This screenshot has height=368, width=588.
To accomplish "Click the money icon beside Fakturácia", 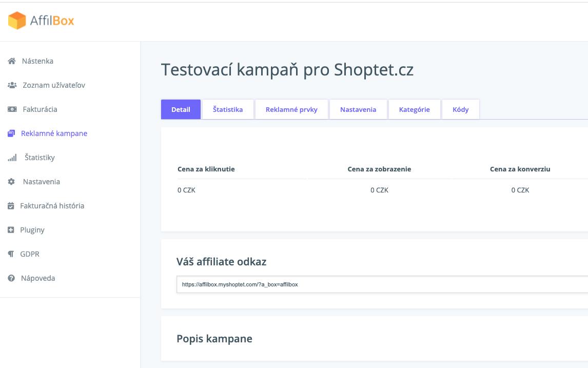I will click(12, 109).
